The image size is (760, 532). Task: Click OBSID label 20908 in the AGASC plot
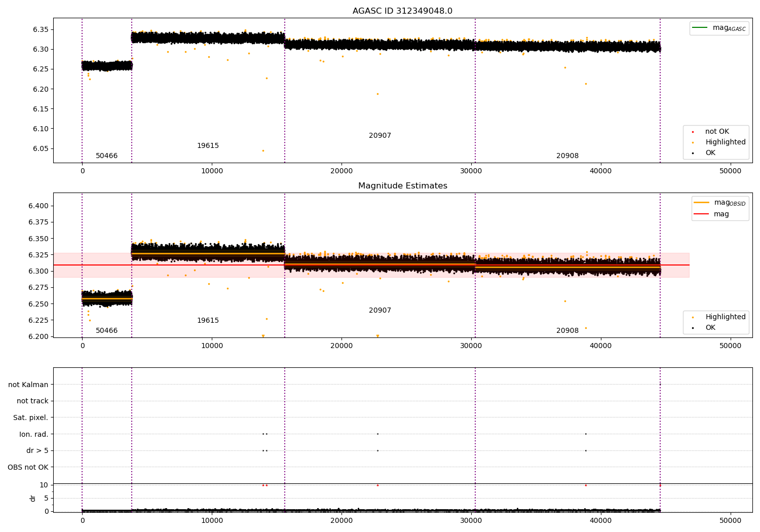click(567, 156)
